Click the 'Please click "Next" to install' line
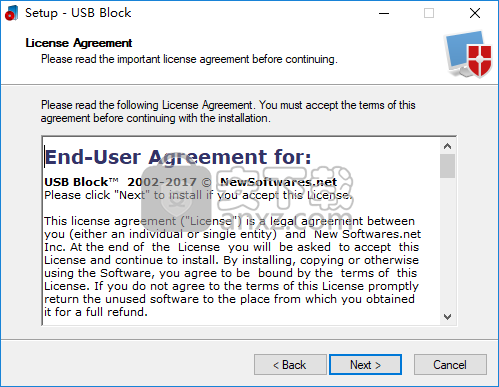This screenshot has width=499, height=387. tap(198, 195)
